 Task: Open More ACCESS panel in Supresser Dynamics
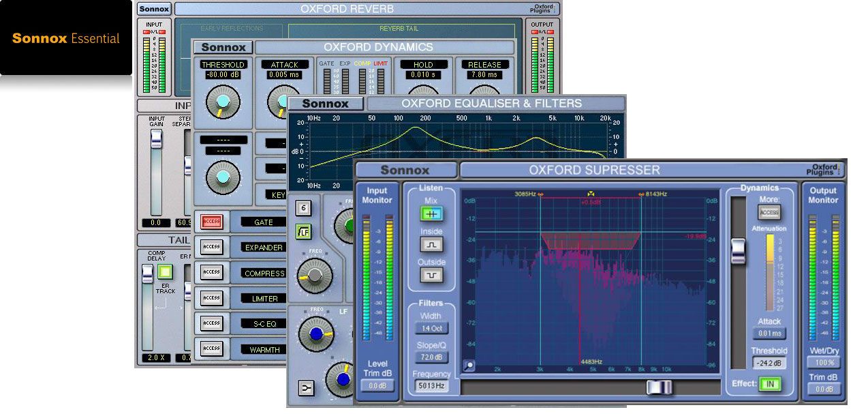[769, 213]
